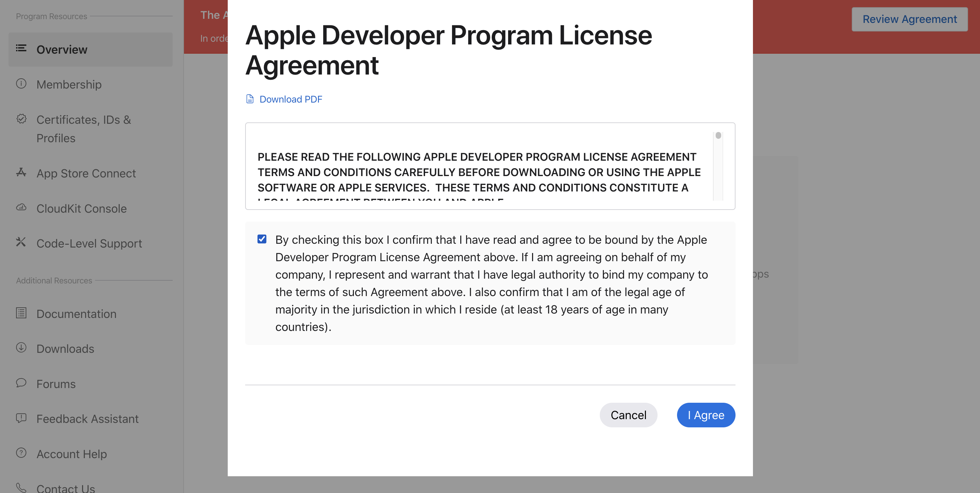Click the agreement text scrollbar thumb
Viewport: 980px width, 493px height.
pyautogui.click(x=718, y=135)
